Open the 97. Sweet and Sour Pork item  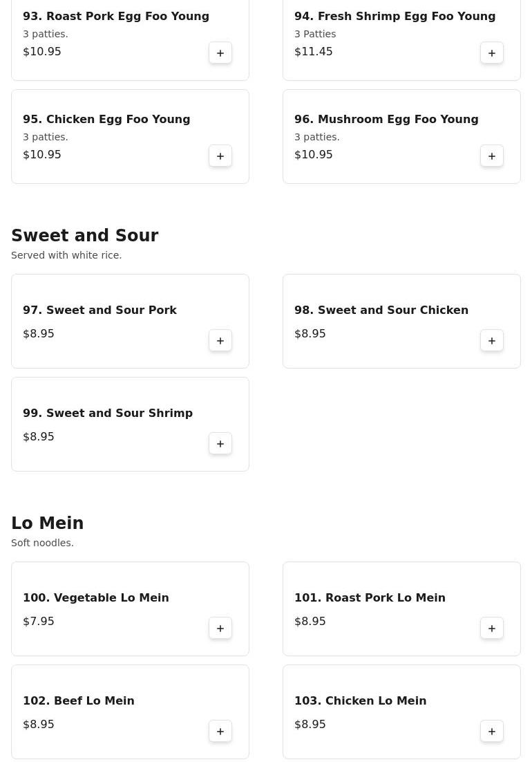[x=99, y=310]
